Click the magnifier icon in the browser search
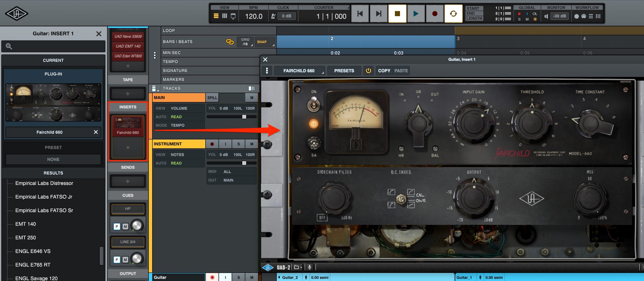The width and height of the screenshot is (644, 281). pyautogui.click(x=9, y=46)
